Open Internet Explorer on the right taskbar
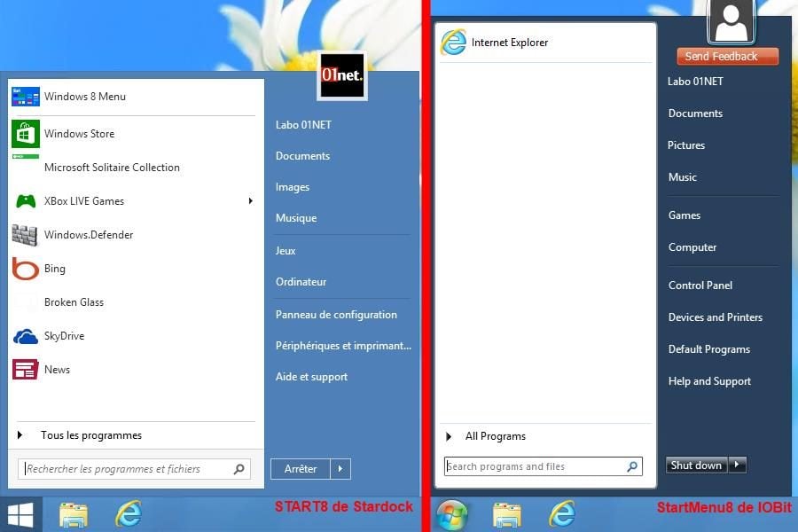 click(x=562, y=513)
